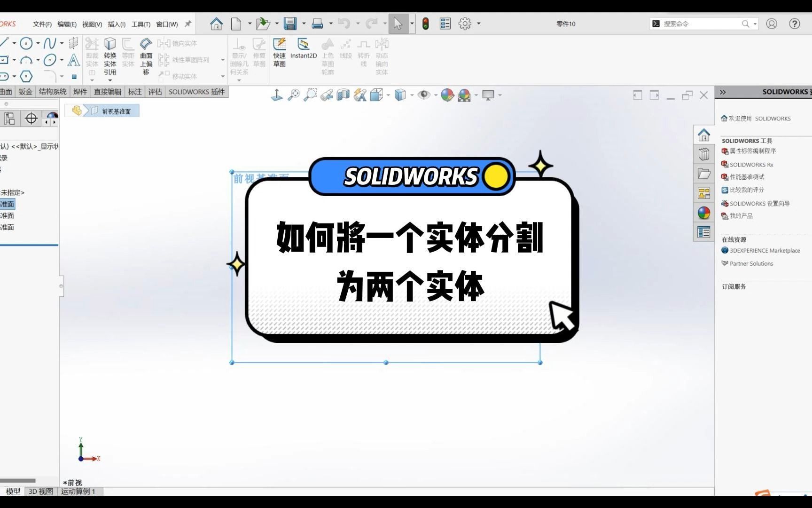
Task: Toggle Hide/Show Items eye icon
Action: click(424, 95)
